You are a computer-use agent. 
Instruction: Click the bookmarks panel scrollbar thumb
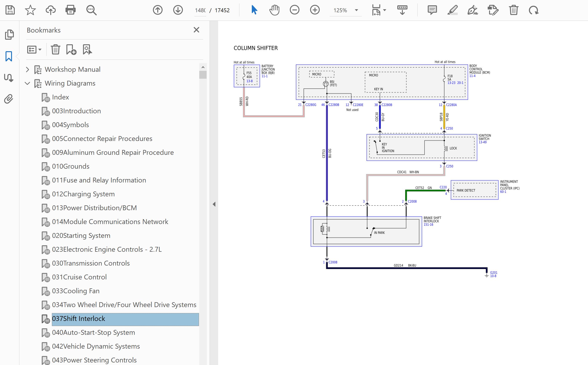coord(203,75)
